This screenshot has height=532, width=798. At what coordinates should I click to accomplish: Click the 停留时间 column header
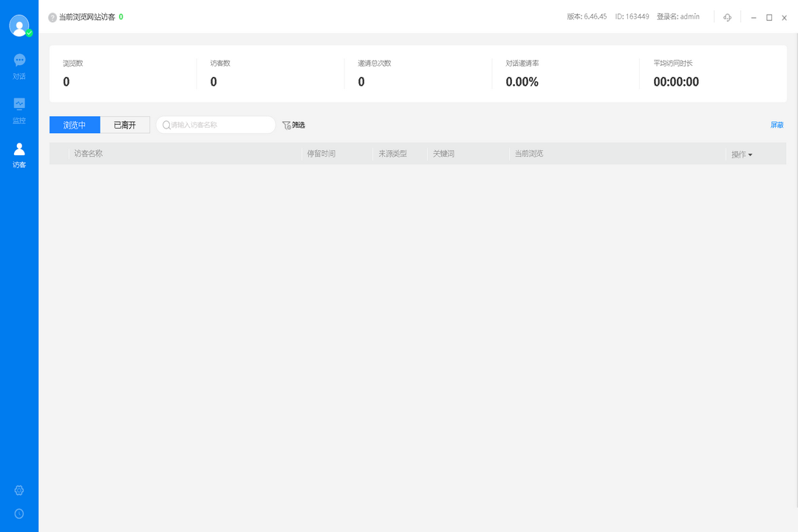pos(321,154)
